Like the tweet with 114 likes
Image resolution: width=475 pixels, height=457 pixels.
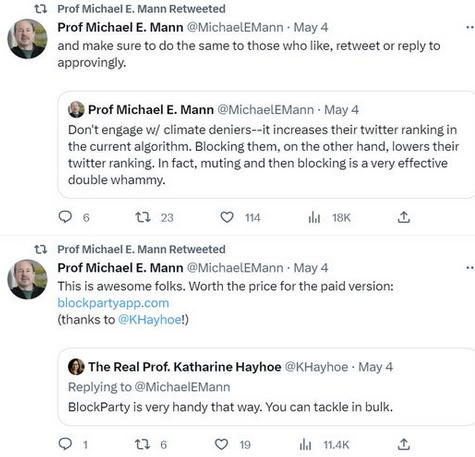click(x=227, y=217)
